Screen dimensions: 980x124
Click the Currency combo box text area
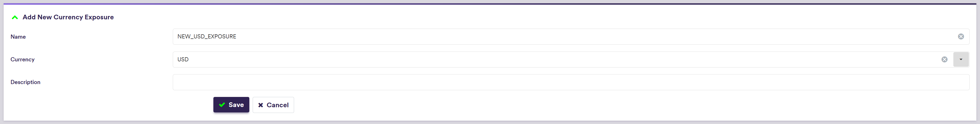pyautogui.click(x=533, y=60)
